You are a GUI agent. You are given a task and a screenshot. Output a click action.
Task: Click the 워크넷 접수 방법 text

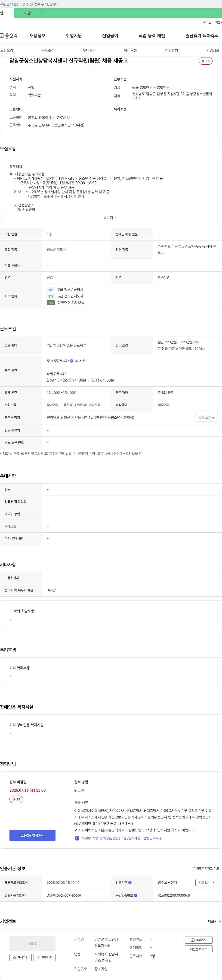click(x=79, y=790)
